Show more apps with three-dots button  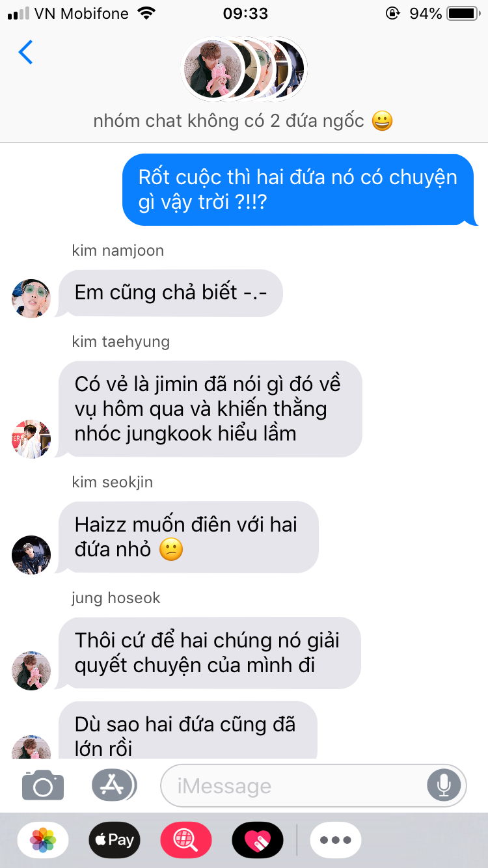point(336,840)
